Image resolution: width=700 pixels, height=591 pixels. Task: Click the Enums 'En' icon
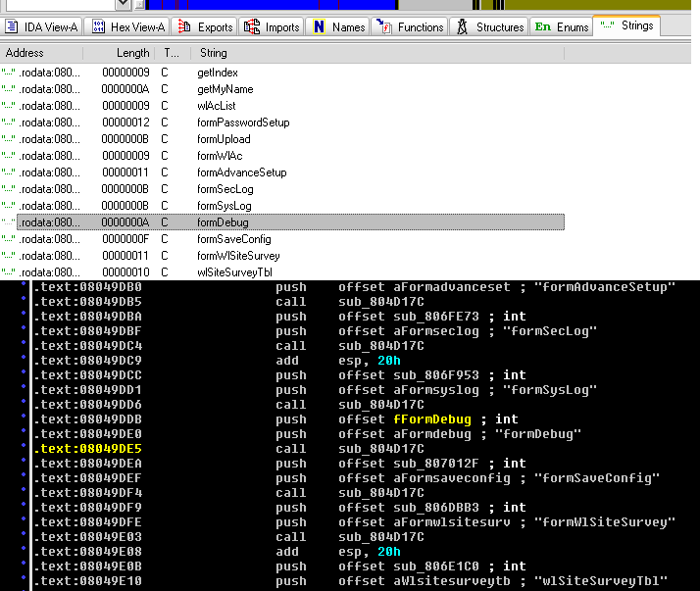[x=543, y=27]
